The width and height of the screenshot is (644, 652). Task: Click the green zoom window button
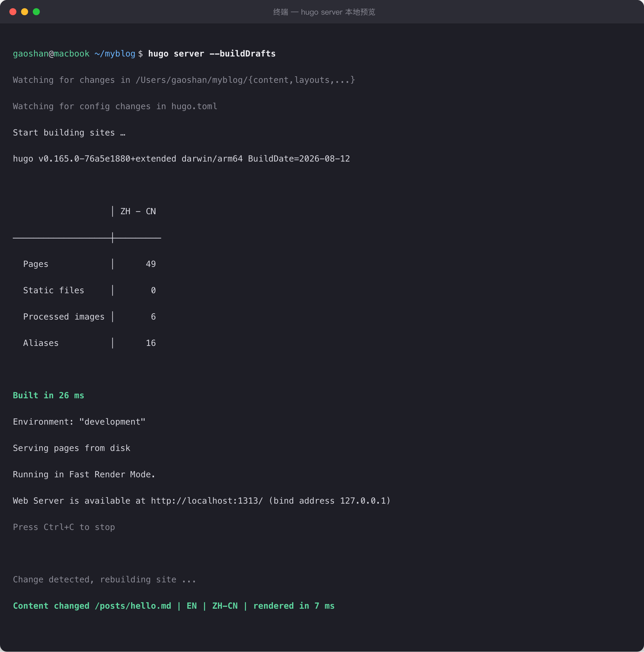37,12
